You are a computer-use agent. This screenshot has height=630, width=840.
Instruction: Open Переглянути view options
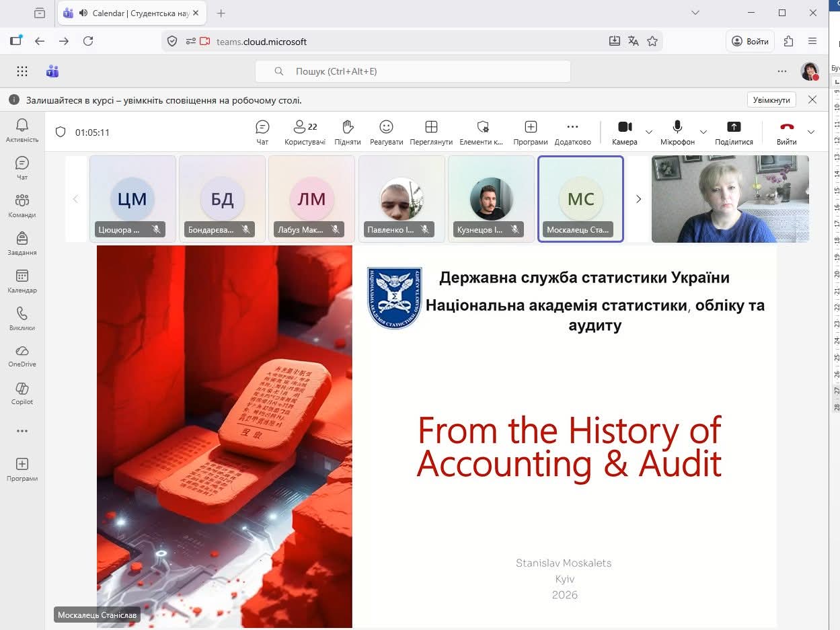431,131
